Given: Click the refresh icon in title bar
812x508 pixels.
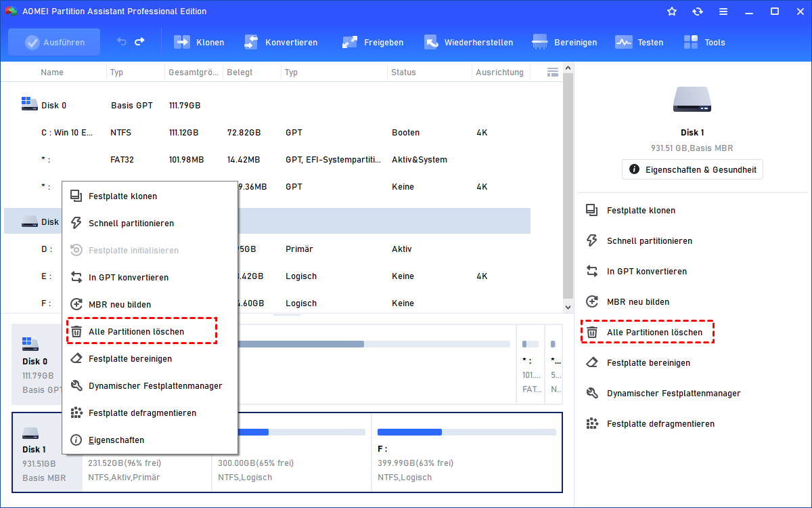Looking at the screenshot, I should tap(698, 12).
